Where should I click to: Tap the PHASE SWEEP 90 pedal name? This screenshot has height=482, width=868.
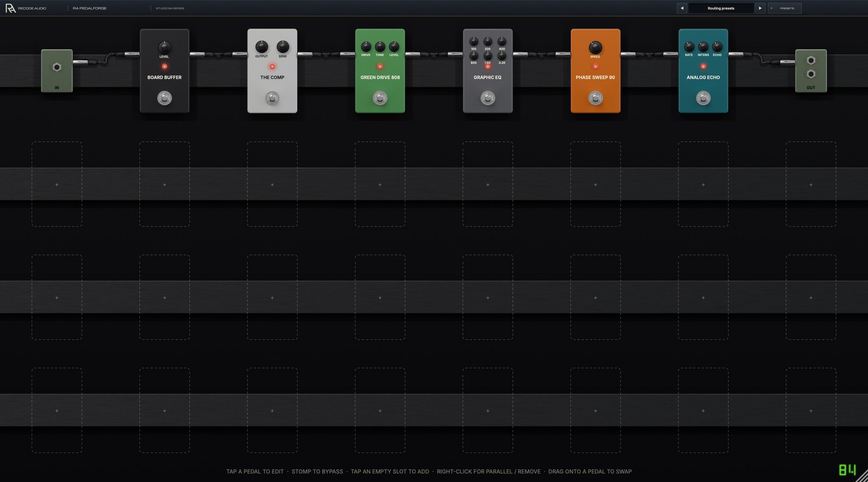pos(595,78)
